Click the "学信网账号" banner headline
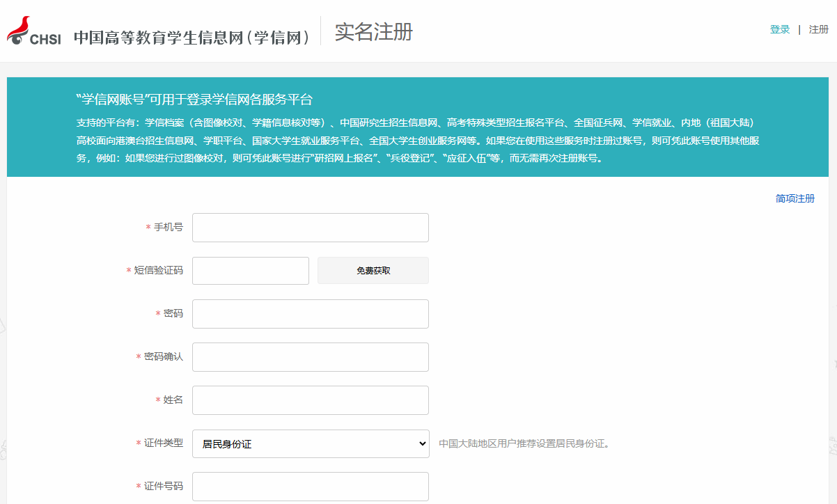This screenshot has width=837, height=504. (x=194, y=100)
